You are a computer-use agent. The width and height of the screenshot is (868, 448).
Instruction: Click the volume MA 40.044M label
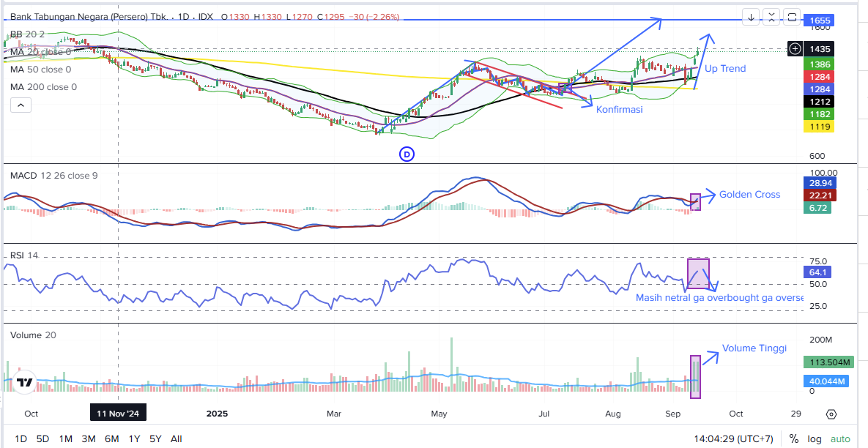coord(827,381)
